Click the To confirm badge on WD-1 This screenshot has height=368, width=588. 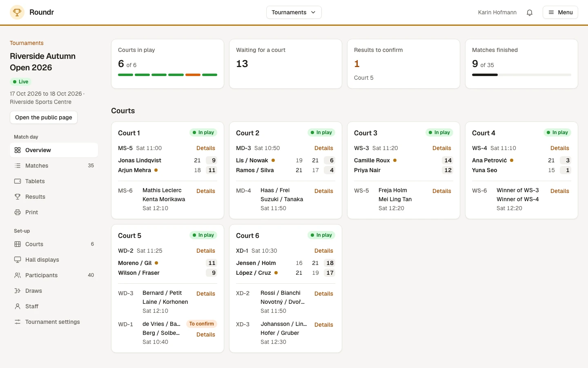202,324
